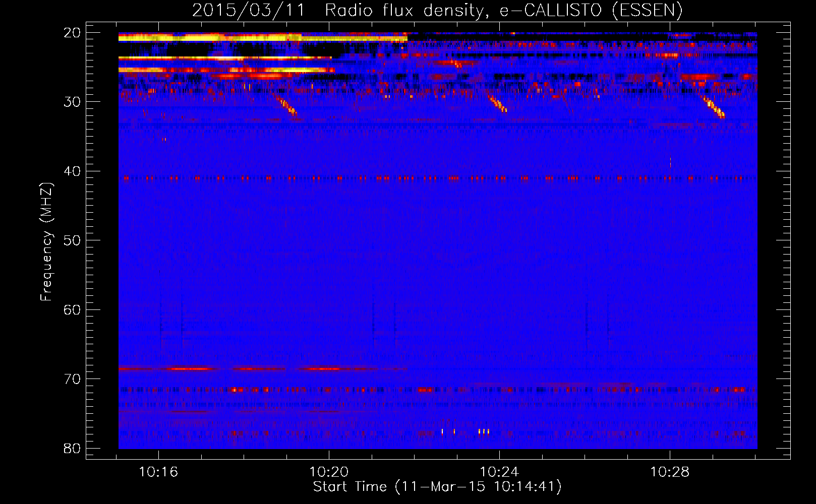This screenshot has width=816, height=504.
Task: Click the 10:24 time tick label
Action: (499, 472)
